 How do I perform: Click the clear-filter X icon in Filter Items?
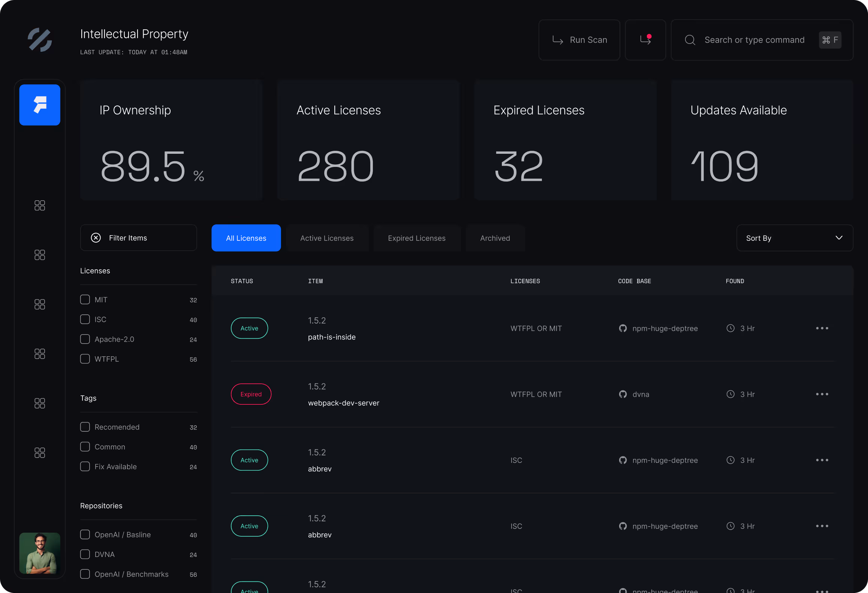[x=96, y=238]
